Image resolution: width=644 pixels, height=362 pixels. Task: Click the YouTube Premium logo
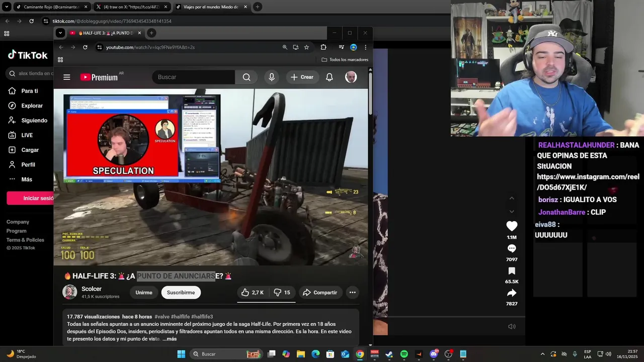pyautogui.click(x=99, y=77)
